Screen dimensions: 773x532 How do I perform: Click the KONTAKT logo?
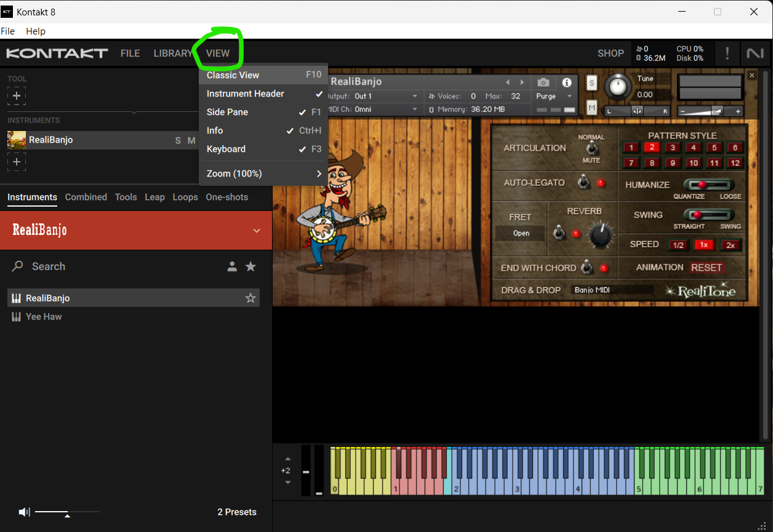(x=57, y=54)
